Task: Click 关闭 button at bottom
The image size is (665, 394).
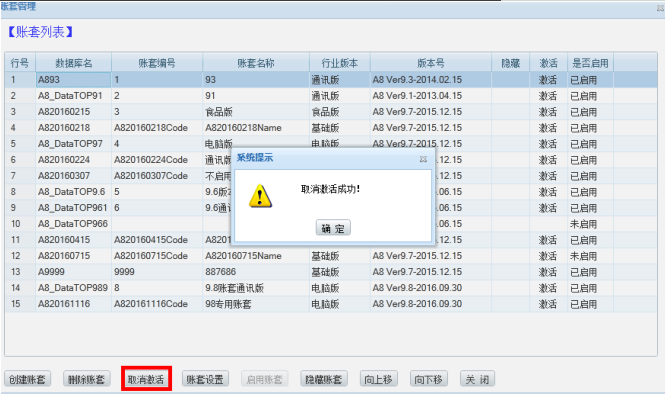Action: pos(478,379)
